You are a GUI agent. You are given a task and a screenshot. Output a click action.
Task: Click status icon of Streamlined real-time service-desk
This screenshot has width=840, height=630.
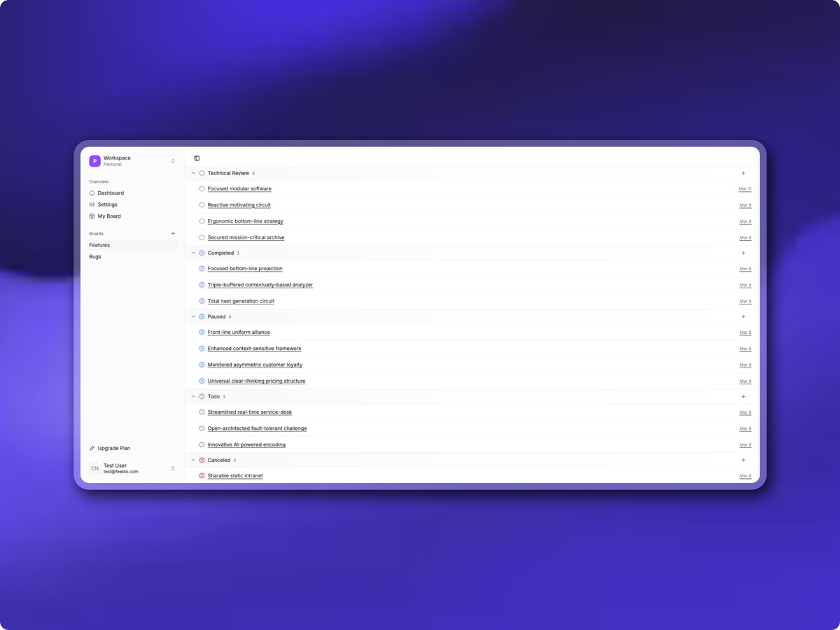click(x=202, y=412)
